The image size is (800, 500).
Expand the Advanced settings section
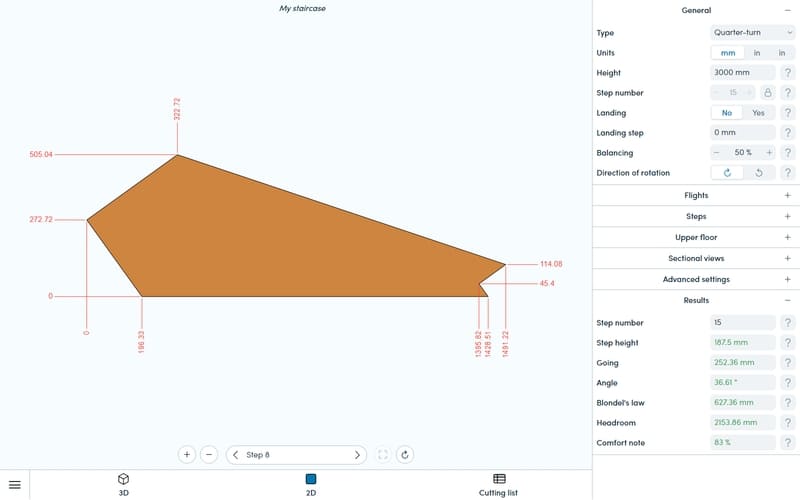click(x=696, y=280)
